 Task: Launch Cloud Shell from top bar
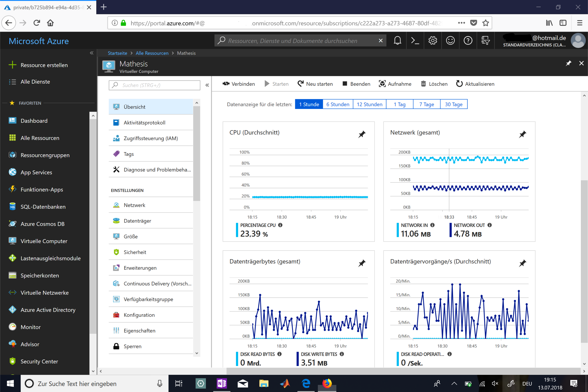tap(415, 41)
